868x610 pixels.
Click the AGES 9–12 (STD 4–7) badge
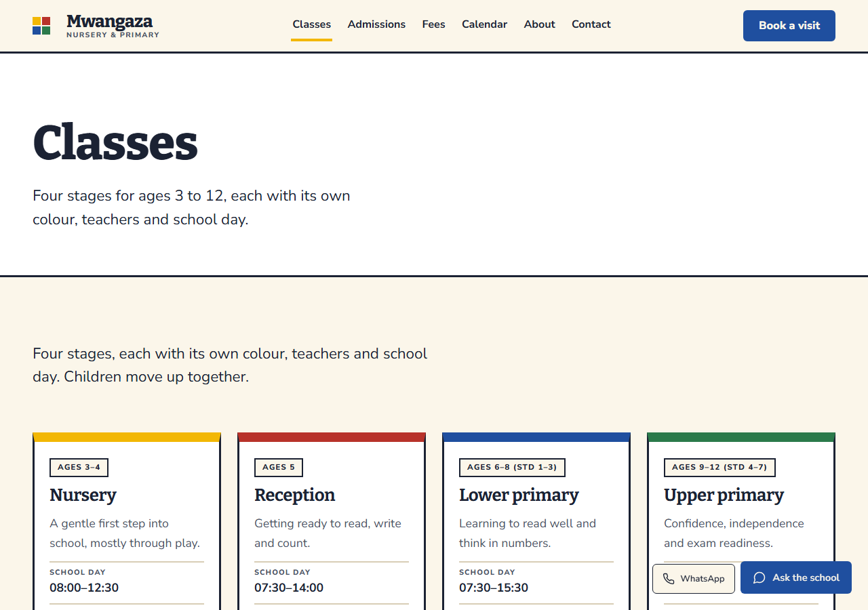tap(719, 468)
